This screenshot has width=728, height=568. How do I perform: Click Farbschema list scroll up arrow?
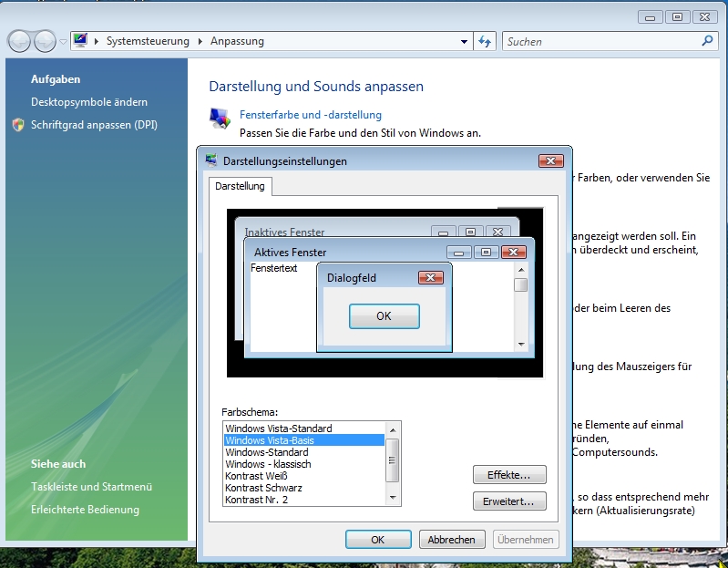(393, 429)
